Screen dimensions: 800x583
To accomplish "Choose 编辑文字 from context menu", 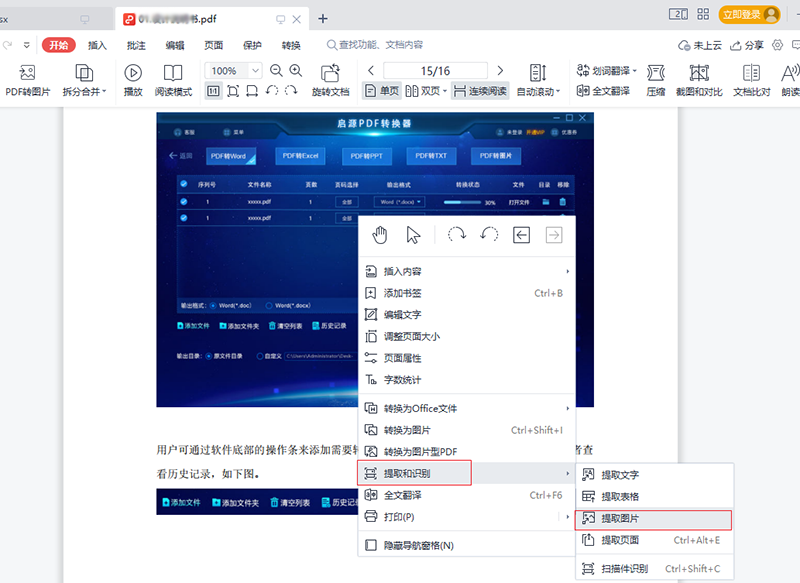I will [467, 315].
